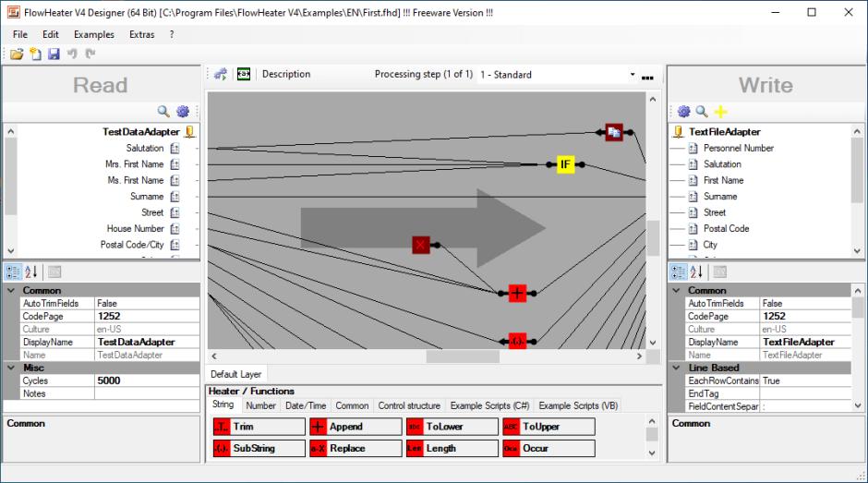The width and height of the screenshot is (868, 483).
Task: Add a Write field with yellow plus
Action: tap(720, 112)
